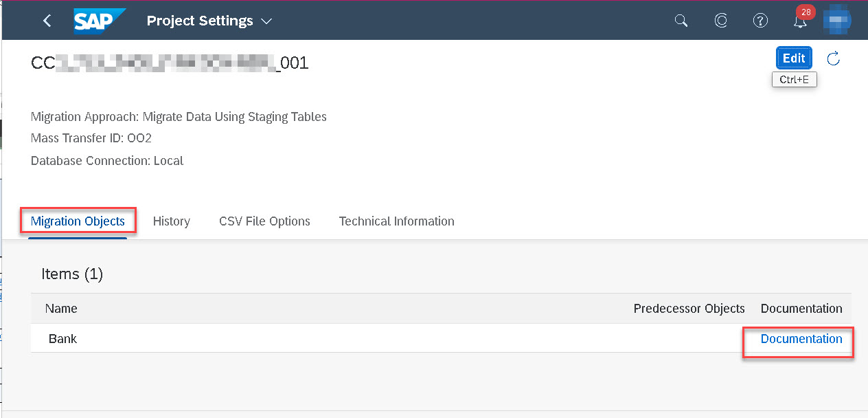Open the Documentation link for Bank

[801, 339]
